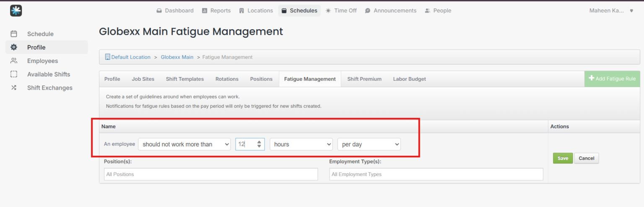
Task: Click the Globexx Main breadcrumb link
Action: coord(177,57)
